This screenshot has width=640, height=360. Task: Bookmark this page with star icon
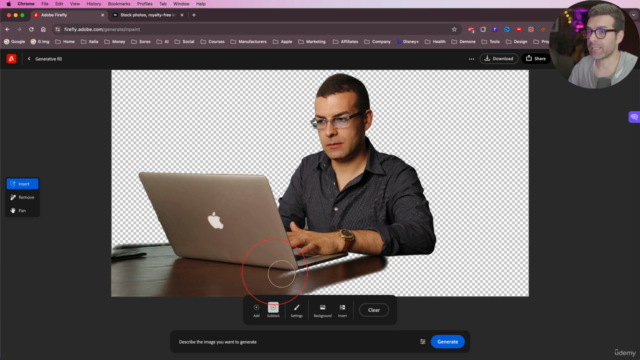[454, 29]
